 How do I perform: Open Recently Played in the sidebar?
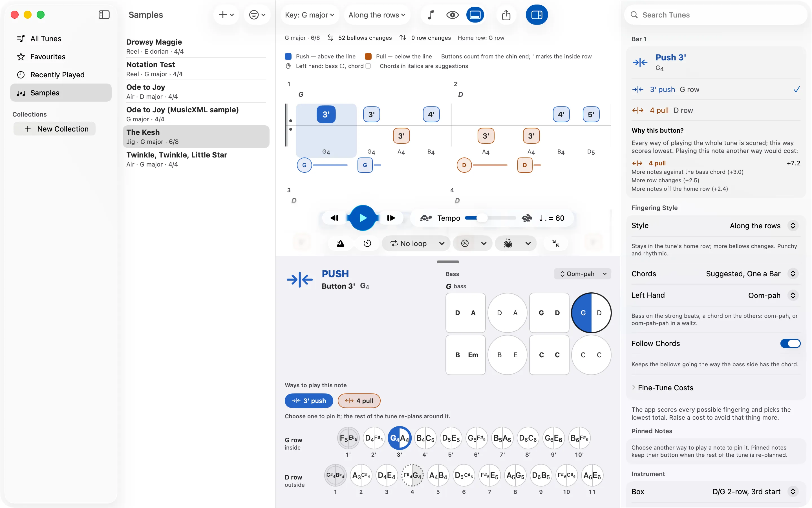(x=61, y=75)
